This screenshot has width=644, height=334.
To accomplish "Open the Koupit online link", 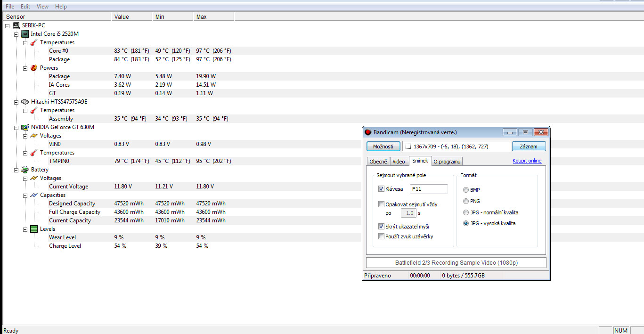I will click(527, 161).
